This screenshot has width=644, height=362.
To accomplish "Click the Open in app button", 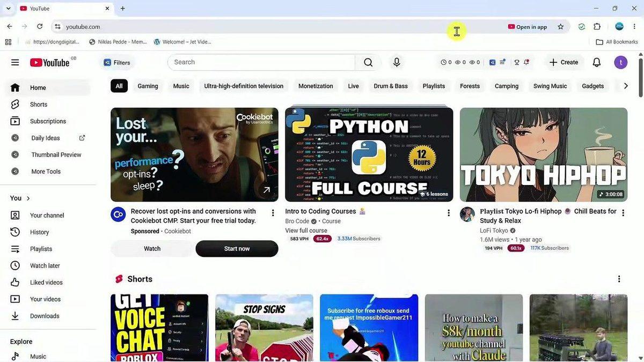I will 528,27.
